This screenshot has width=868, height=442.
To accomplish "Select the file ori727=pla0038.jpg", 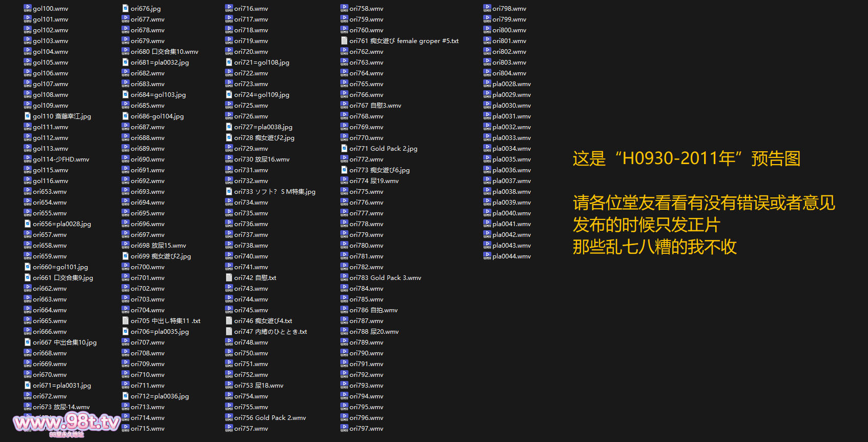I will pos(263,127).
